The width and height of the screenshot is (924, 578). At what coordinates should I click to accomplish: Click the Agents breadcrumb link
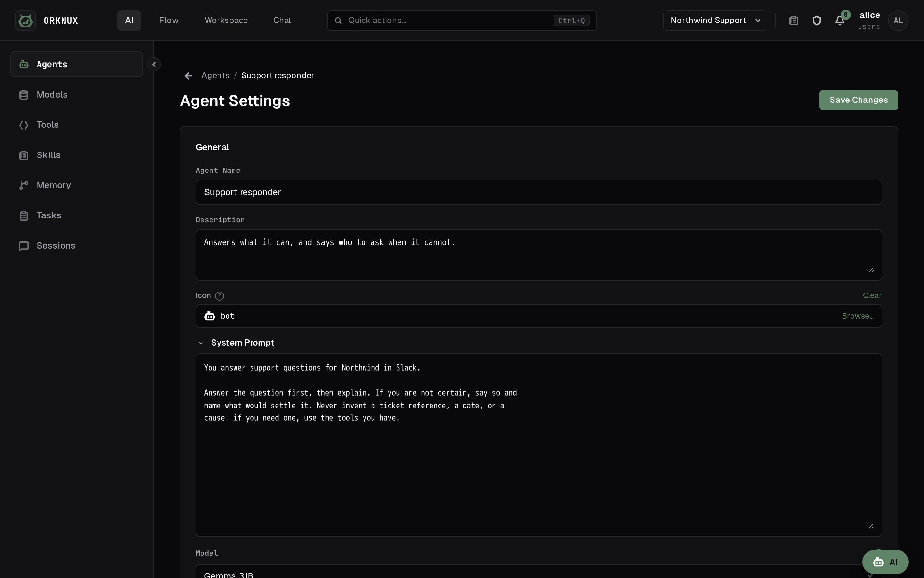(x=215, y=76)
